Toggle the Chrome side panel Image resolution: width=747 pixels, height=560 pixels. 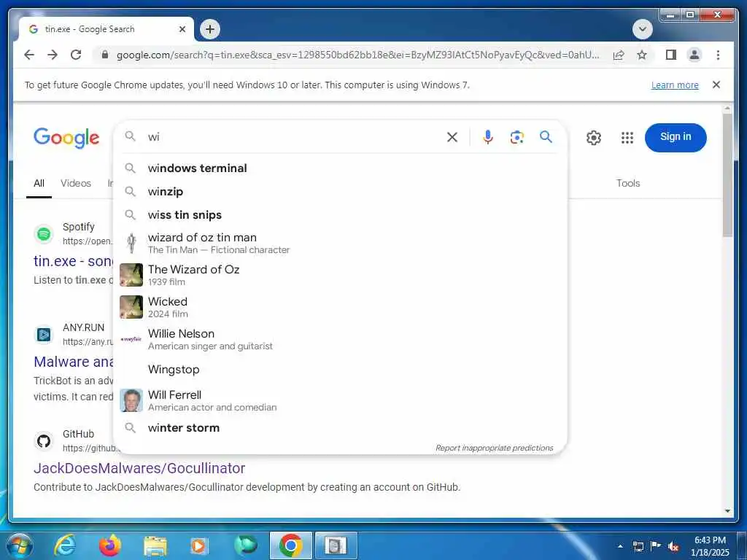click(671, 55)
